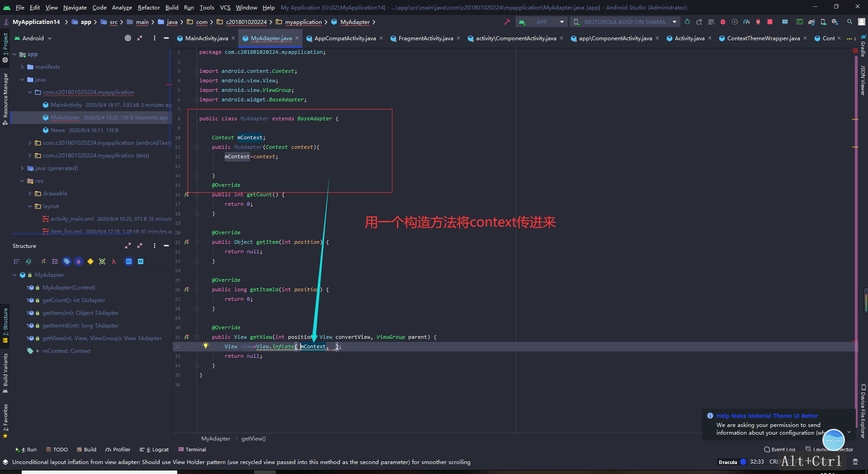
Task: Open the MOTOROLA AOSP ON SHAMA device dropdown
Action: point(624,22)
